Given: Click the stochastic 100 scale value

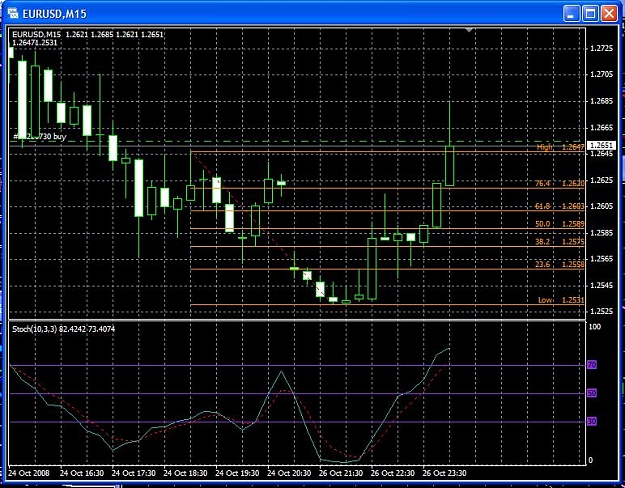Looking at the screenshot, I should pyautogui.click(x=594, y=327).
